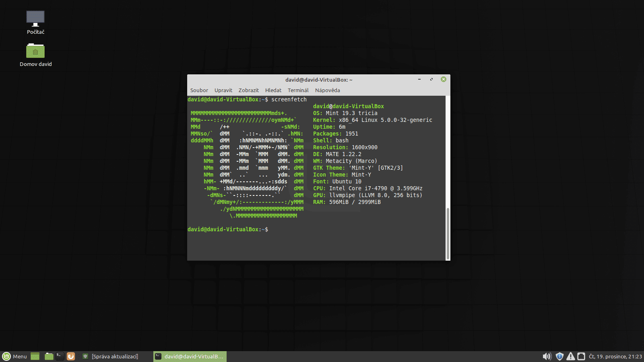Viewport: 644px width, 362px height.
Task: Click the clock to open the calendar
Action: (616, 356)
